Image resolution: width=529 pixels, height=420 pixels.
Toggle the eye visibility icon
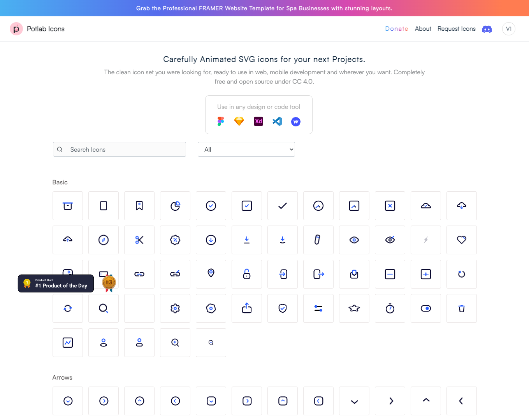coord(354,240)
